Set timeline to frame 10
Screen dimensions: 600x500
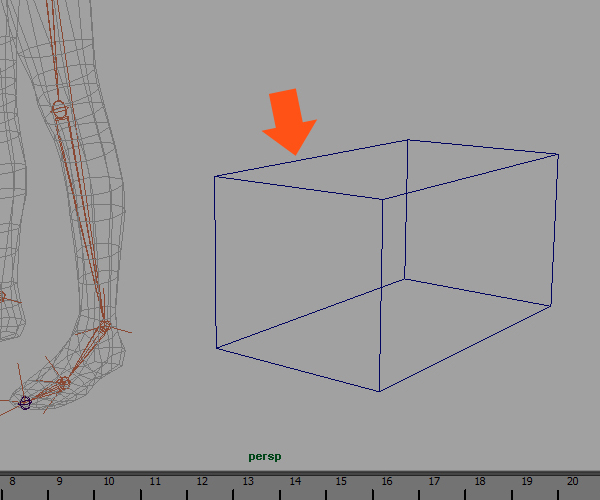109,481
